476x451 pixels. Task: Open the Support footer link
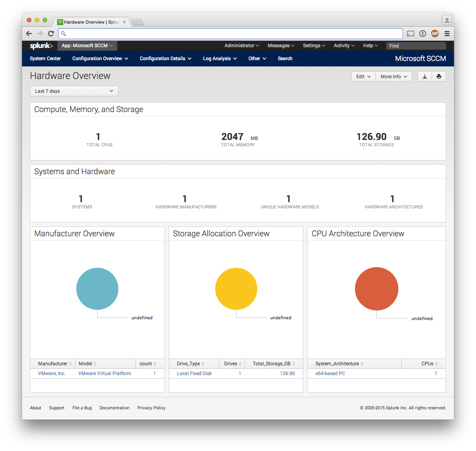[57, 408]
